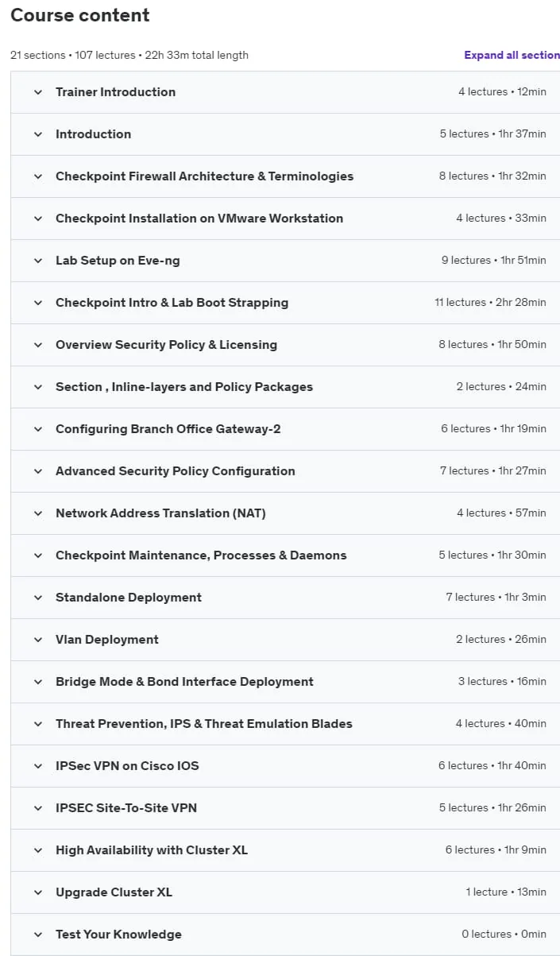
Task: Expand Section, Inline-layers and Policy Packages
Action: point(285,387)
